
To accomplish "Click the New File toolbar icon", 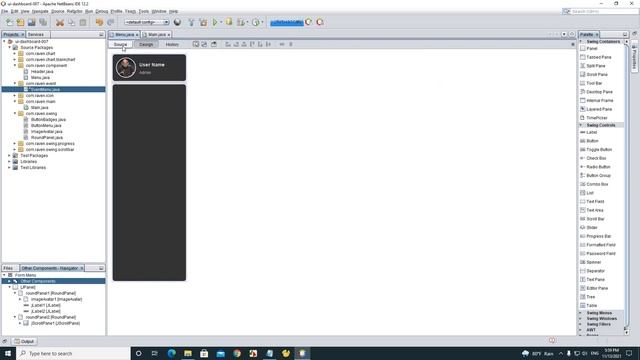I will [9, 22].
